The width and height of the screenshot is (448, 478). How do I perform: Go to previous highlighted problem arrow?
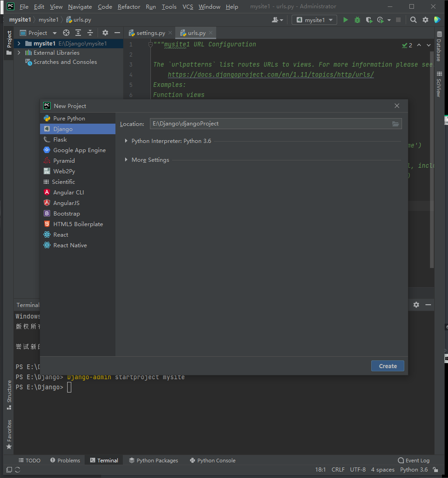pyautogui.click(x=419, y=45)
